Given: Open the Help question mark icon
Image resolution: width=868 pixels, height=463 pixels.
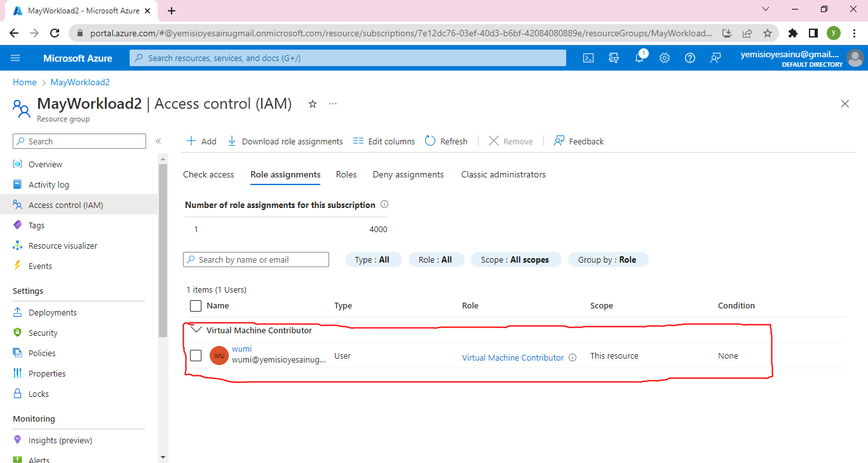Looking at the screenshot, I should [x=690, y=58].
